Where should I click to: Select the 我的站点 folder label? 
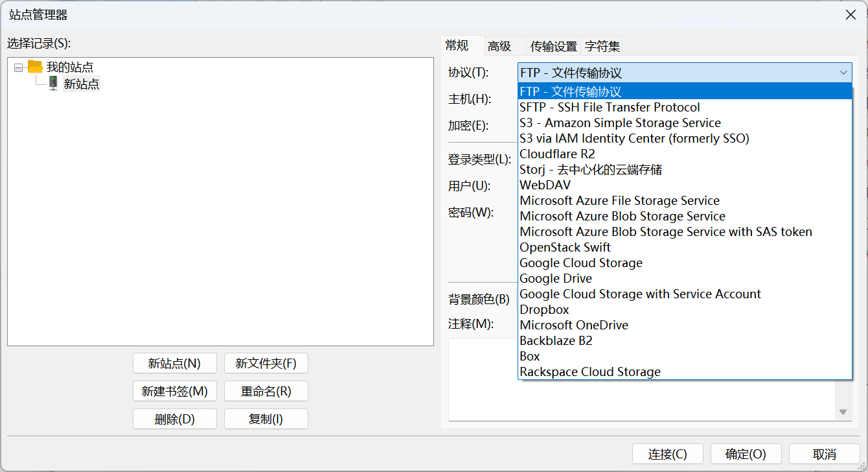point(70,67)
